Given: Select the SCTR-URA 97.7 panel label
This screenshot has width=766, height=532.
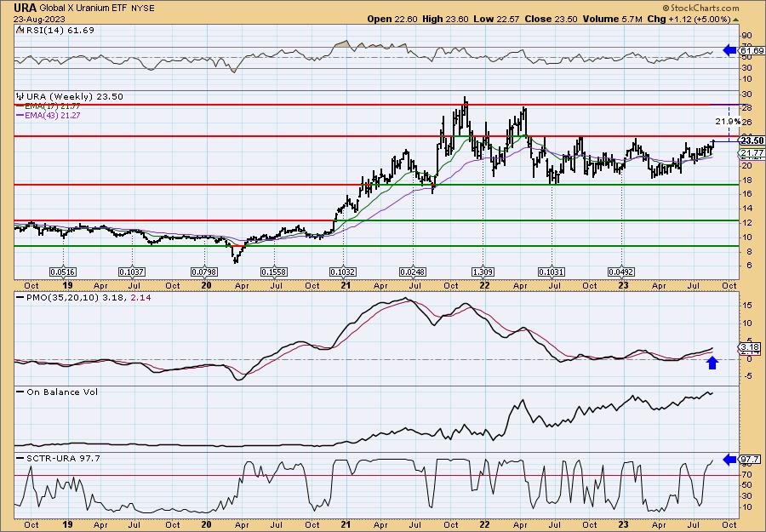Looking at the screenshot, I should (x=64, y=458).
